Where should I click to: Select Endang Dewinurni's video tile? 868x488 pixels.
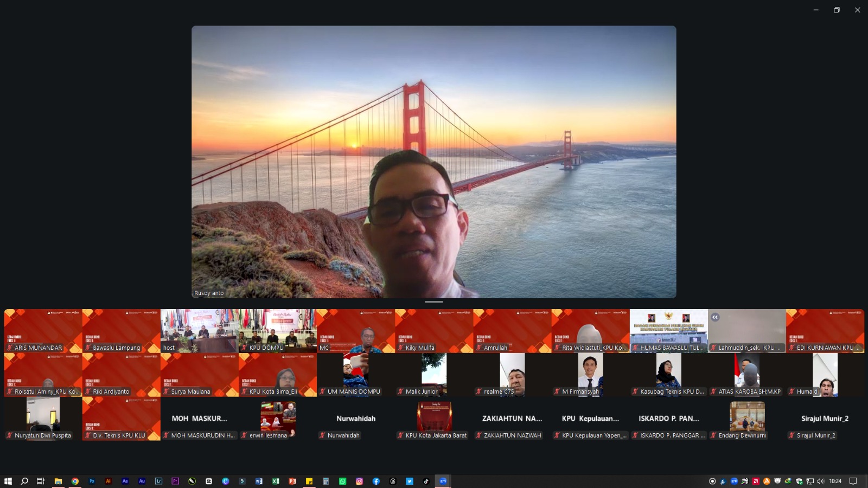point(747,419)
